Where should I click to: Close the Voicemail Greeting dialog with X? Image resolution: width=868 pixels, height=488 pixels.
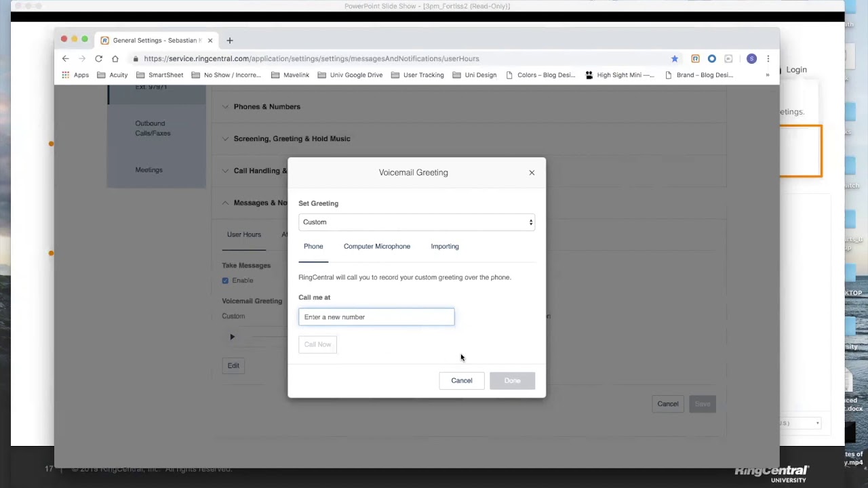(532, 173)
